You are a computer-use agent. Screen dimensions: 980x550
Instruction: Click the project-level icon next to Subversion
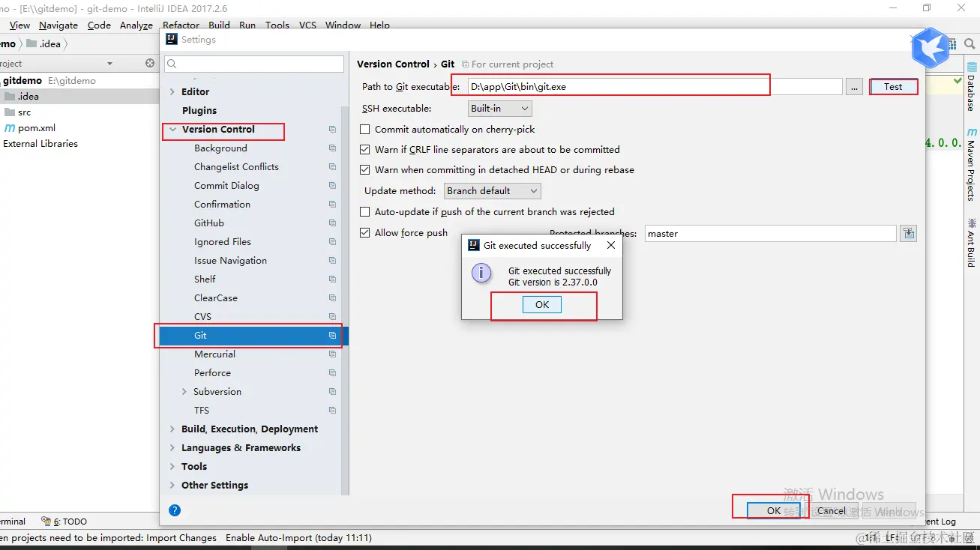coord(332,392)
